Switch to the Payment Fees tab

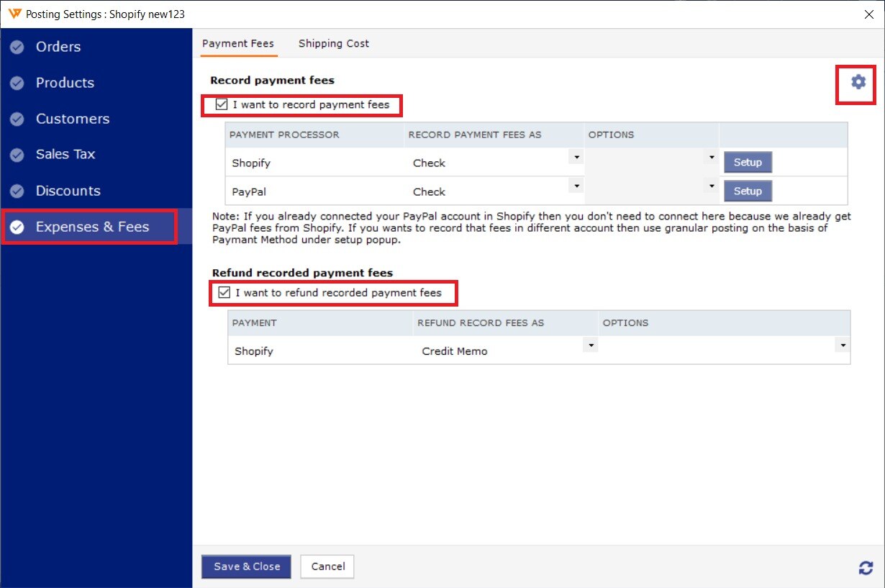238,43
